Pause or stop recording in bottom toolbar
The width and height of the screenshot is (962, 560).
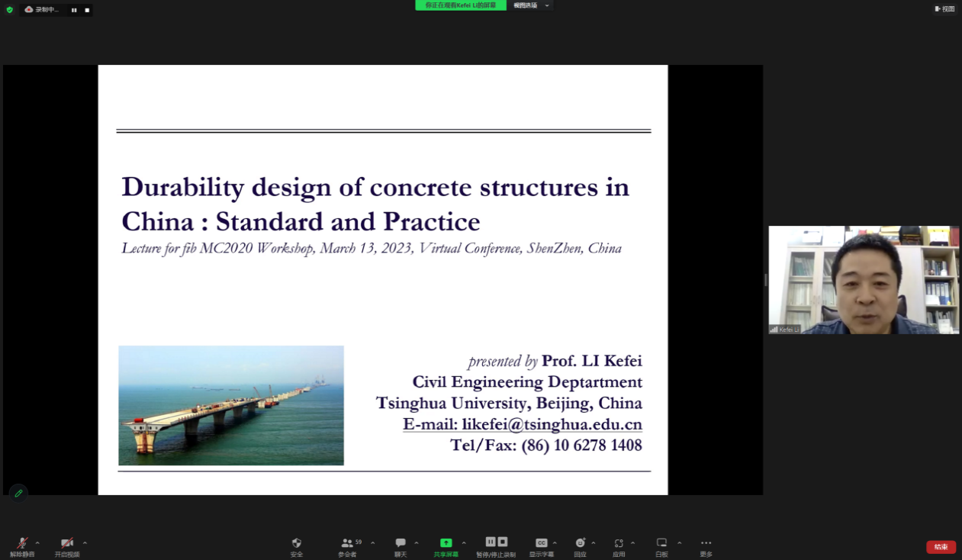496,543
